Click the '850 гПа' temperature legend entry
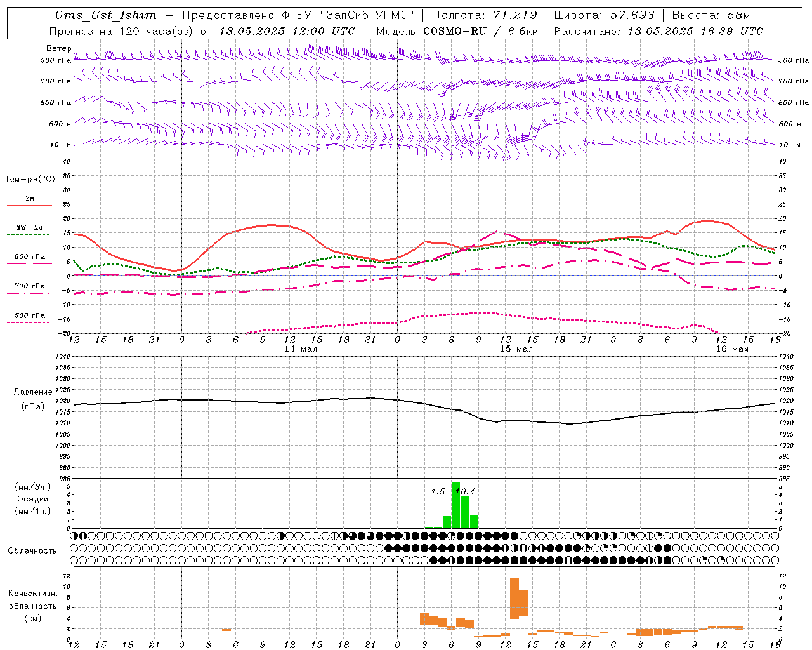Image resolution: width=812 pixels, height=650 pixels. coord(29,257)
